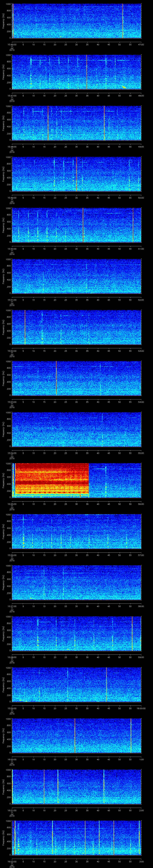Select the spectrogram for minute 15:48:00
Image resolution: width=153 pixels, height=868 pixels.
coord(77,123)
